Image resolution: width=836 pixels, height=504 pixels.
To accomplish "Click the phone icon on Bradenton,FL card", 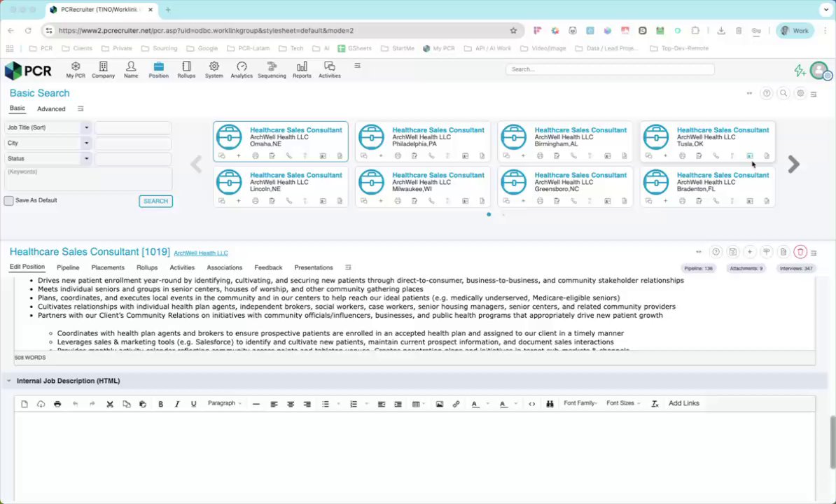I will point(716,202).
